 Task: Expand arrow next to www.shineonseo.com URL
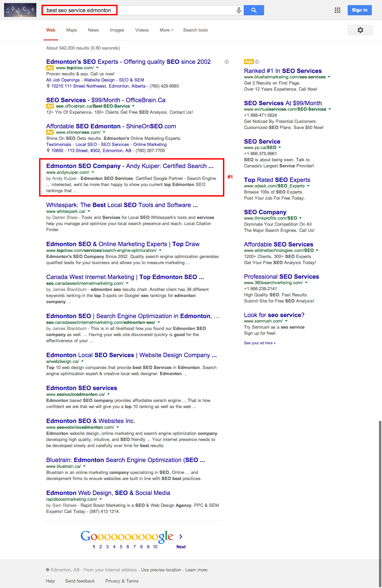click(104, 132)
